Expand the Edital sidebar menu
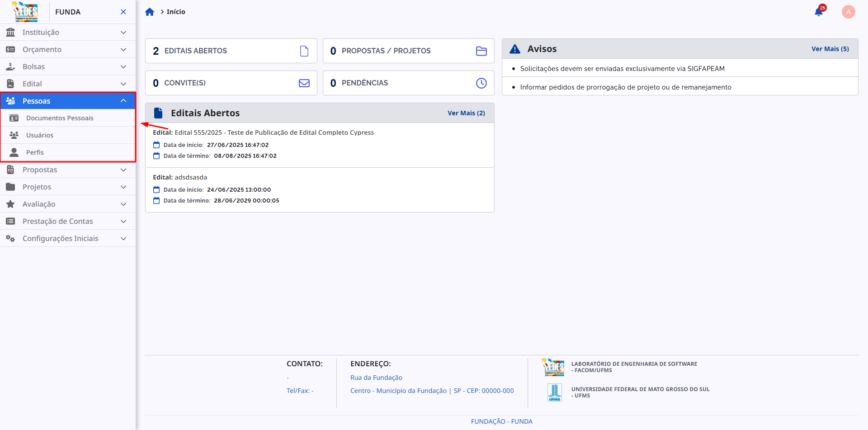This screenshot has height=430, width=868. [x=68, y=83]
